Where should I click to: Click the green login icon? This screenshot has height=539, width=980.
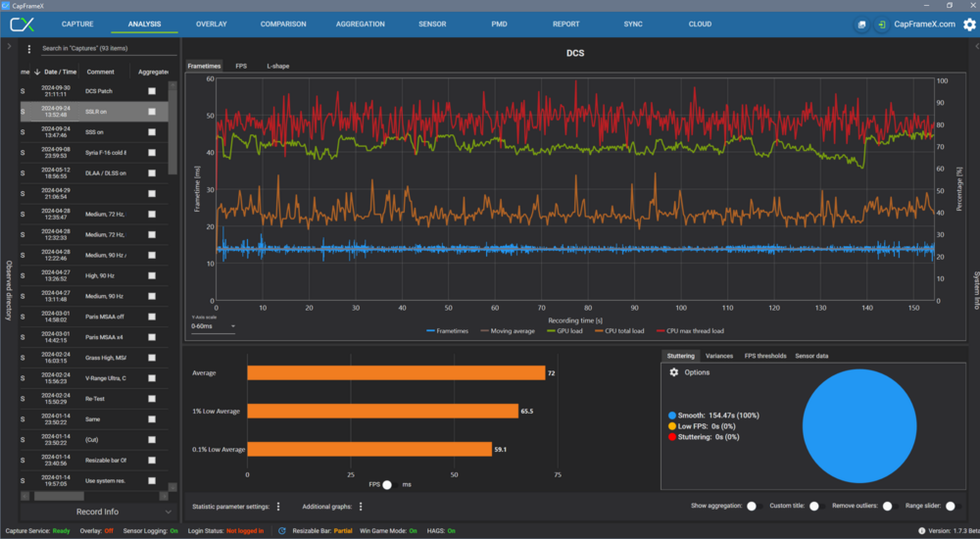click(x=882, y=24)
